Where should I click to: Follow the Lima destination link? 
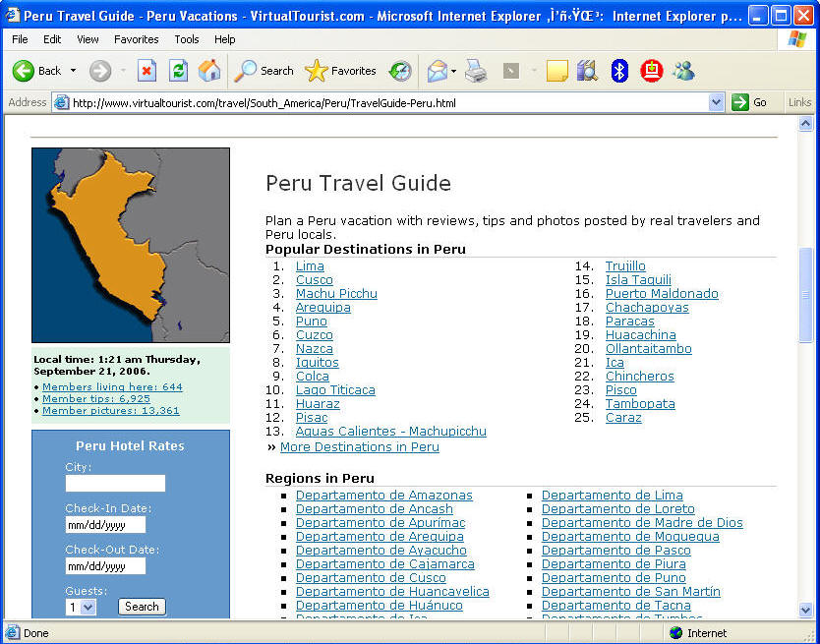[310, 265]
